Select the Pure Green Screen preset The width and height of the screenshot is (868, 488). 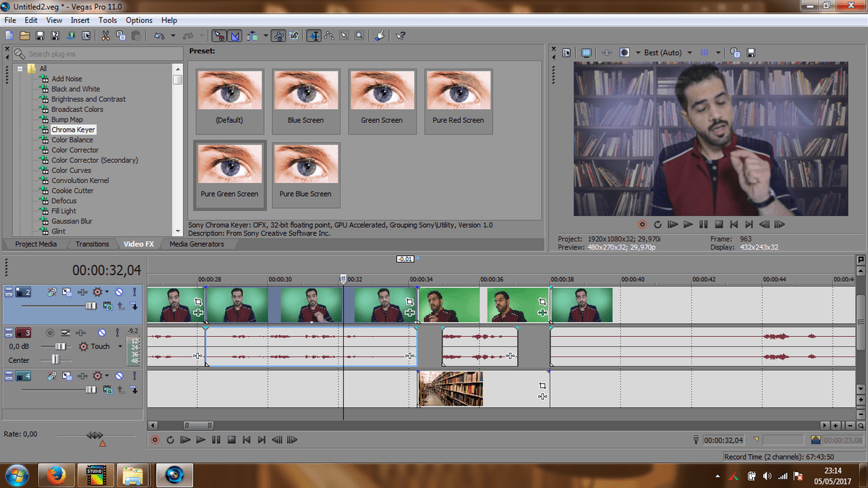(229, 174)
